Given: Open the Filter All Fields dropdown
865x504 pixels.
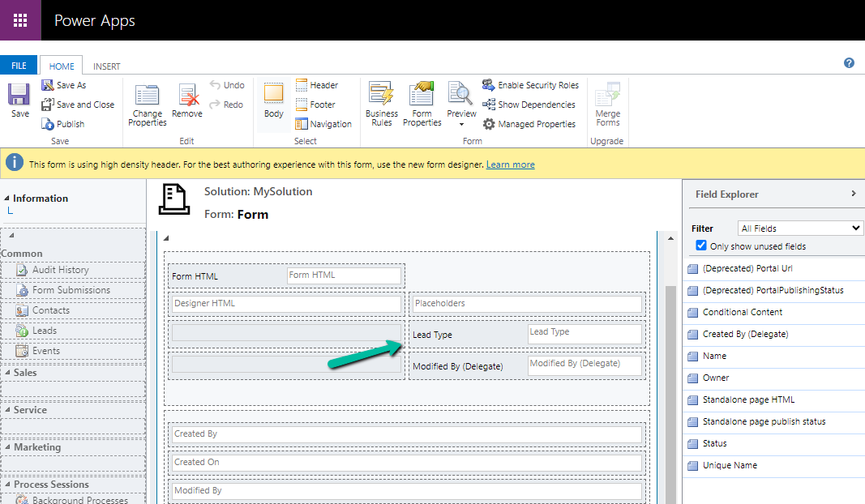Looking at the screenshot, I should tap(800, 229).
